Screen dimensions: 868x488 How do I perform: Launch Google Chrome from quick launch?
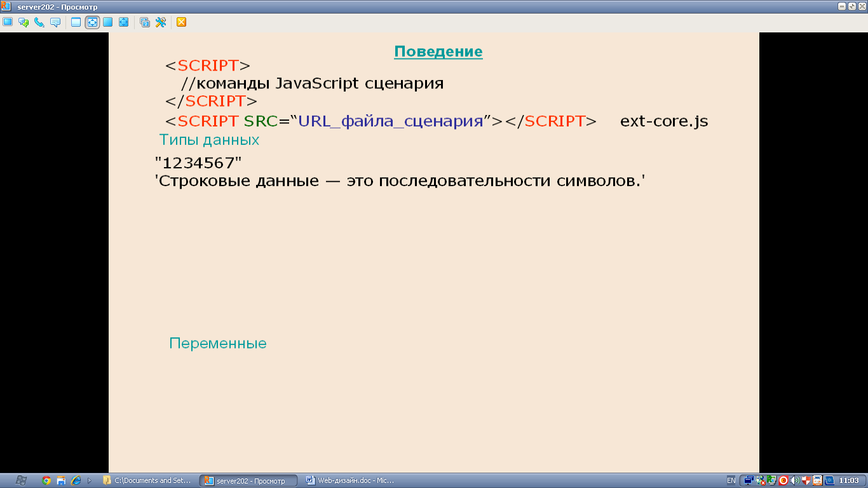pos(46,480)
